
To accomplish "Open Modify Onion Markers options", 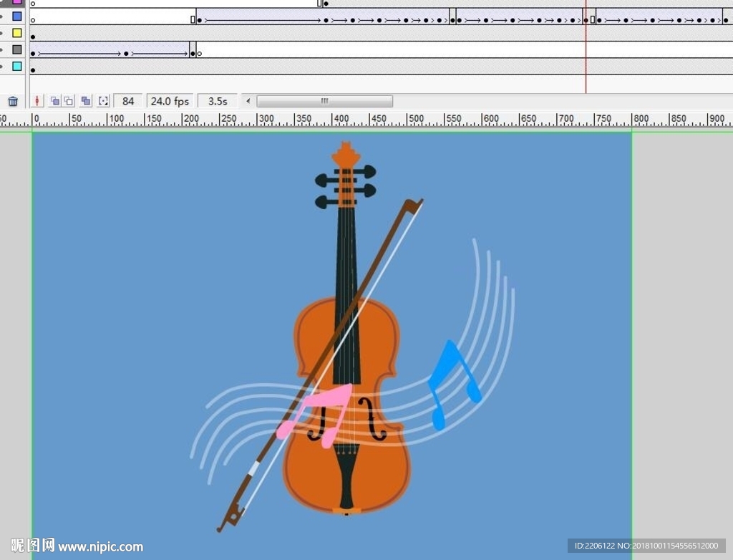I will click(x=103, y=101).
